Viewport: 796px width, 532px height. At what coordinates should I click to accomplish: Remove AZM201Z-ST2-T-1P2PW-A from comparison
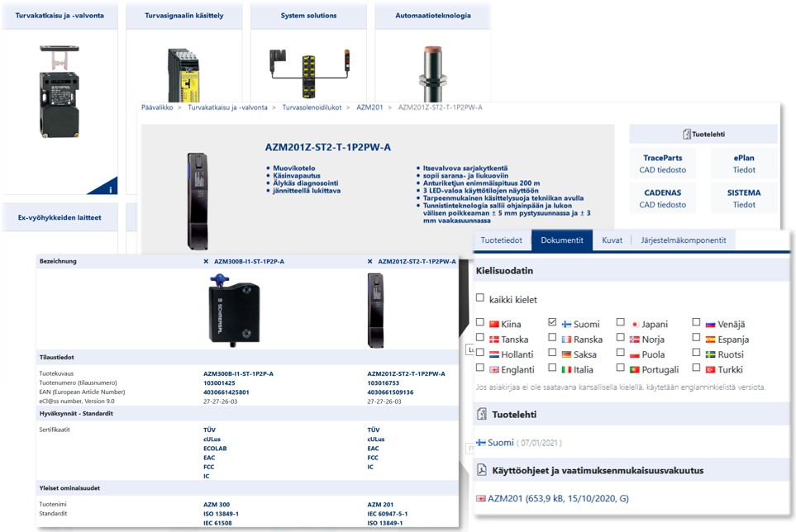click(369, 262)
